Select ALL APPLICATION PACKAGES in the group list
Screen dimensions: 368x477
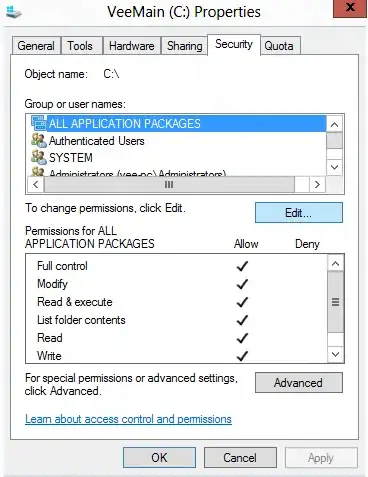(178, 123)
